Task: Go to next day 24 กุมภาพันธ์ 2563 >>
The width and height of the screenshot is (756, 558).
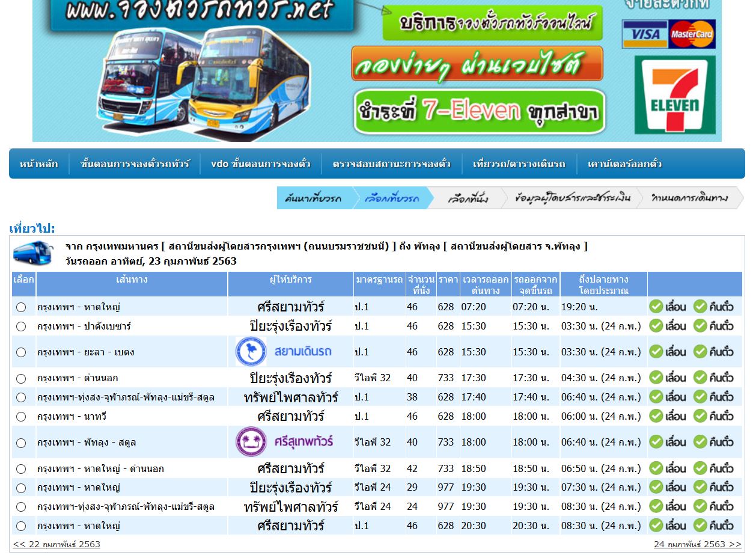Action: point(698,544)
